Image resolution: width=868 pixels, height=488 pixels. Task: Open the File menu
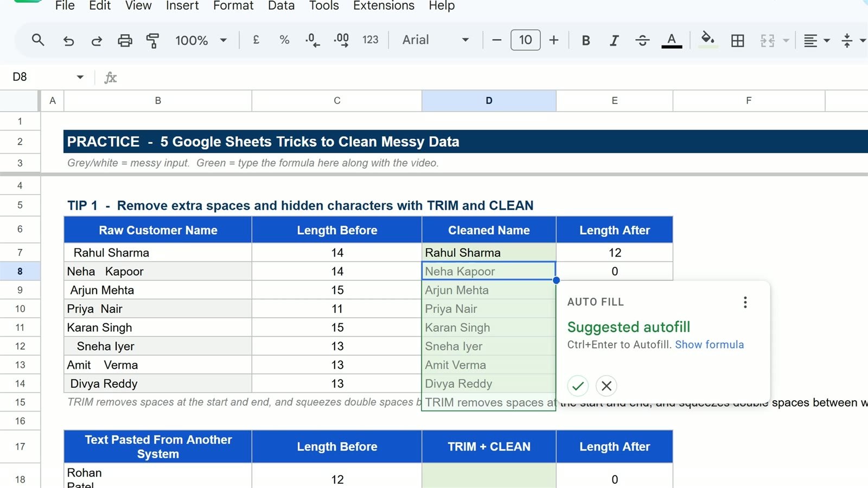(x=65, y=6)
